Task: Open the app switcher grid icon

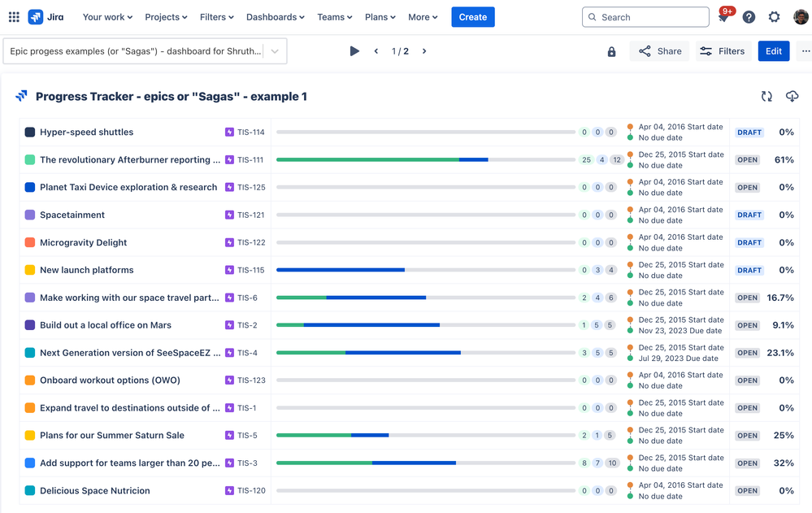Action: [x=14, y=17]
